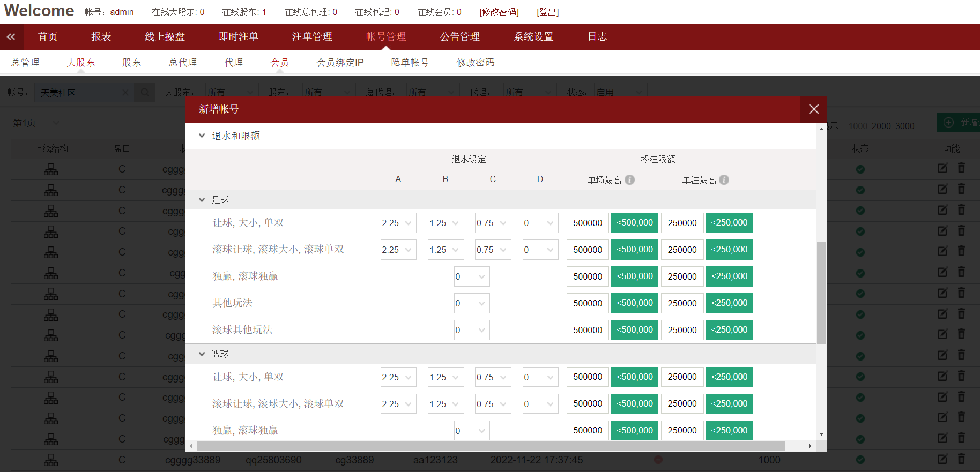Open 公告管理 in main navigation

459,37
